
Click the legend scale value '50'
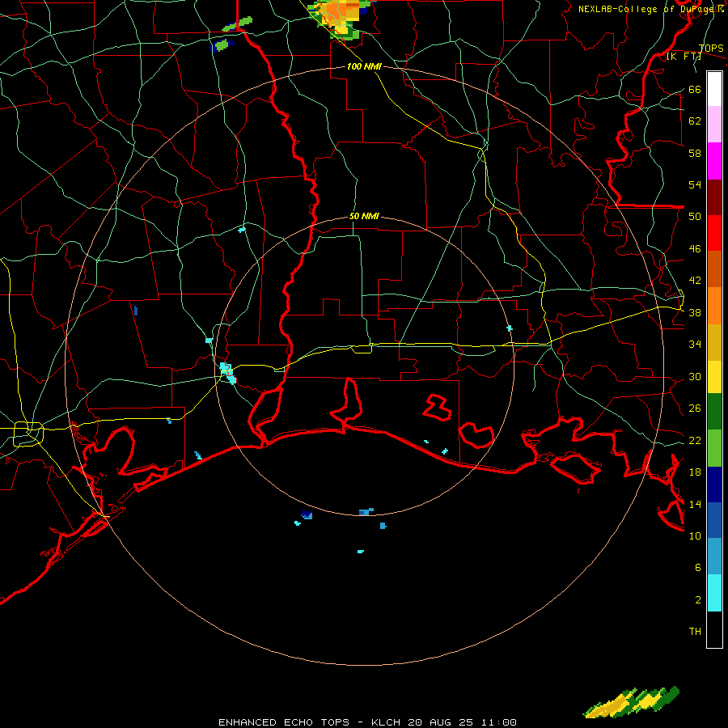[695, 216]
